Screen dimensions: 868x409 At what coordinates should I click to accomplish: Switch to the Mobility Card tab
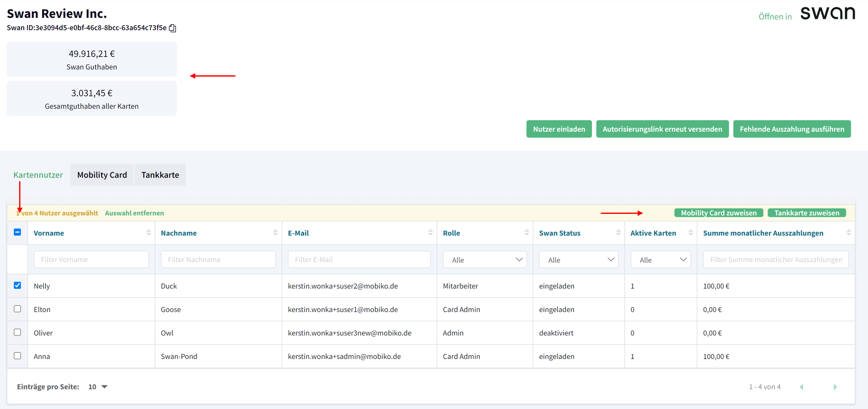[102, 175]
